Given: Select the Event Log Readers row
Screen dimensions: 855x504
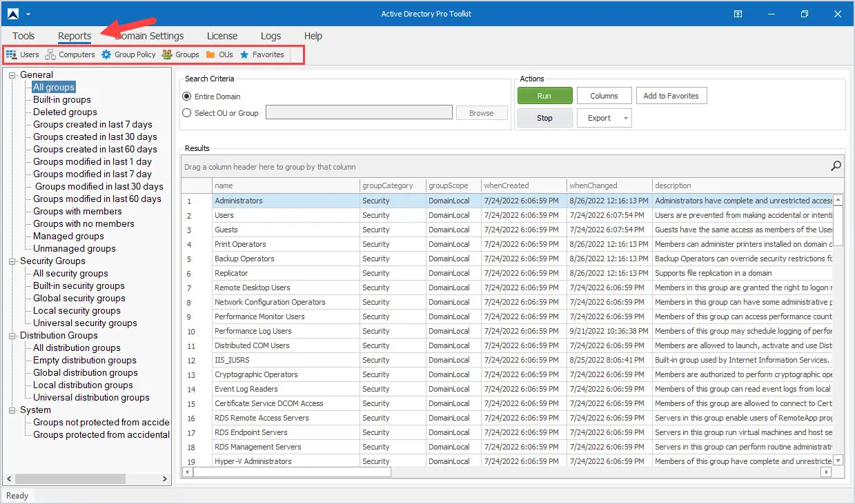Looking at the screenshot, I should 507,389.
